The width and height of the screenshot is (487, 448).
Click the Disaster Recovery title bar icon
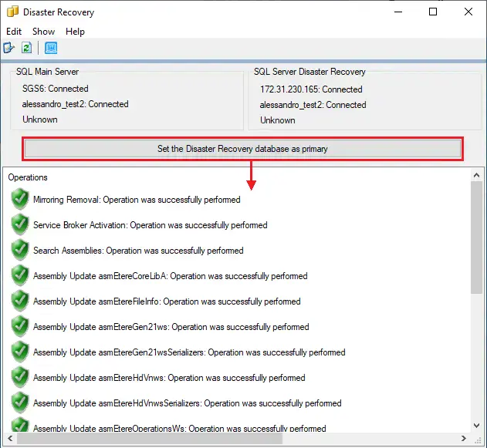pyautogui.click(x=12, y=12)
